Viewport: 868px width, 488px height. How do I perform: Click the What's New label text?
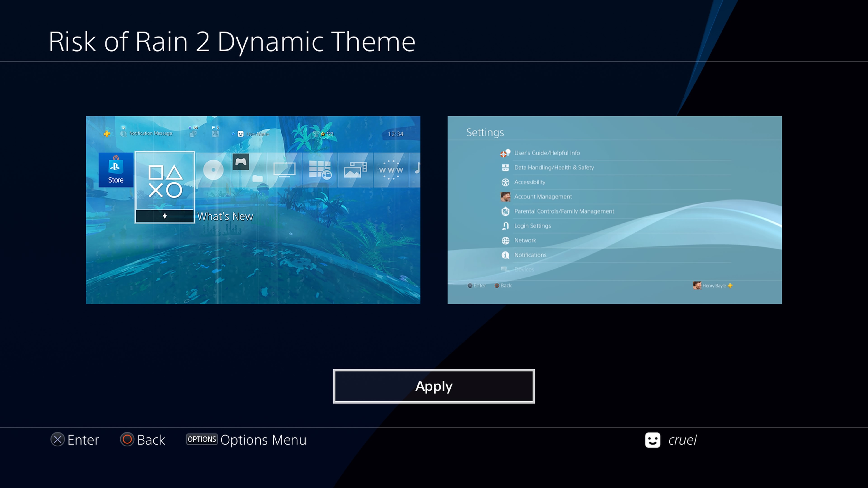[x=225, y=216]
